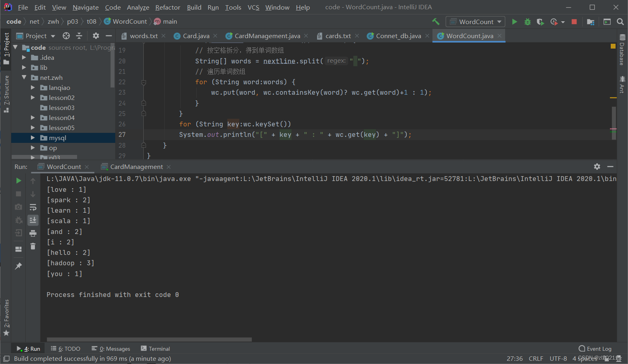The height and width of the screenshot is (364, 628).
Task: Open Project panel settings gear
Action: [96, 36]
